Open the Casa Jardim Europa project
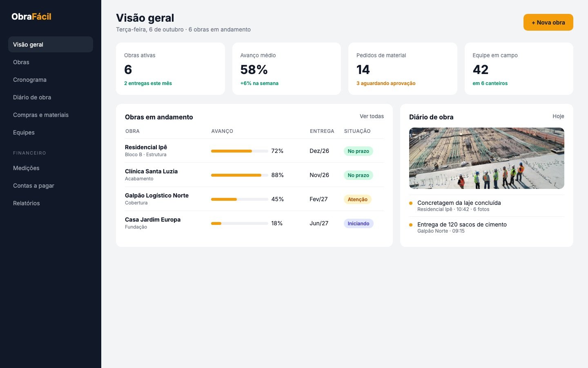This screenshot has width=588, height=368. 254,223
